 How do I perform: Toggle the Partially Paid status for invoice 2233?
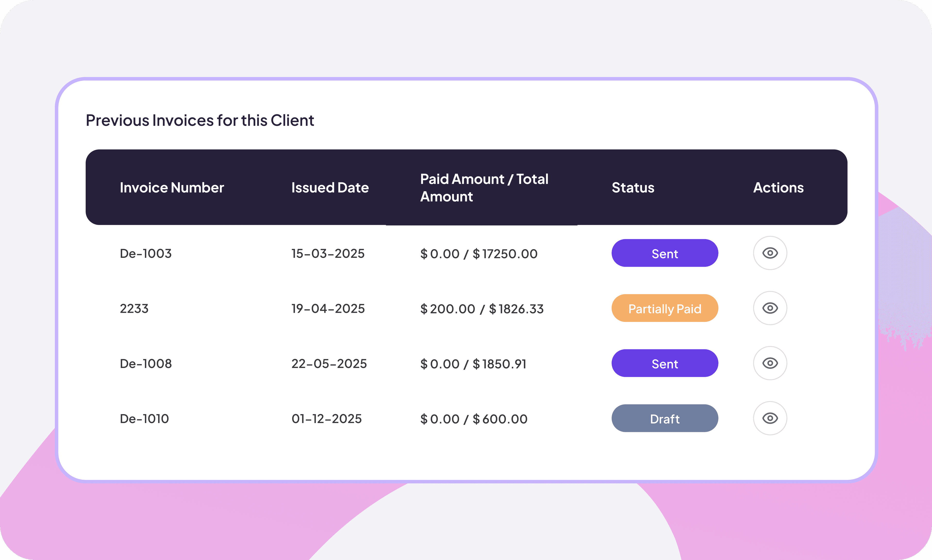(x=665, y=308)
